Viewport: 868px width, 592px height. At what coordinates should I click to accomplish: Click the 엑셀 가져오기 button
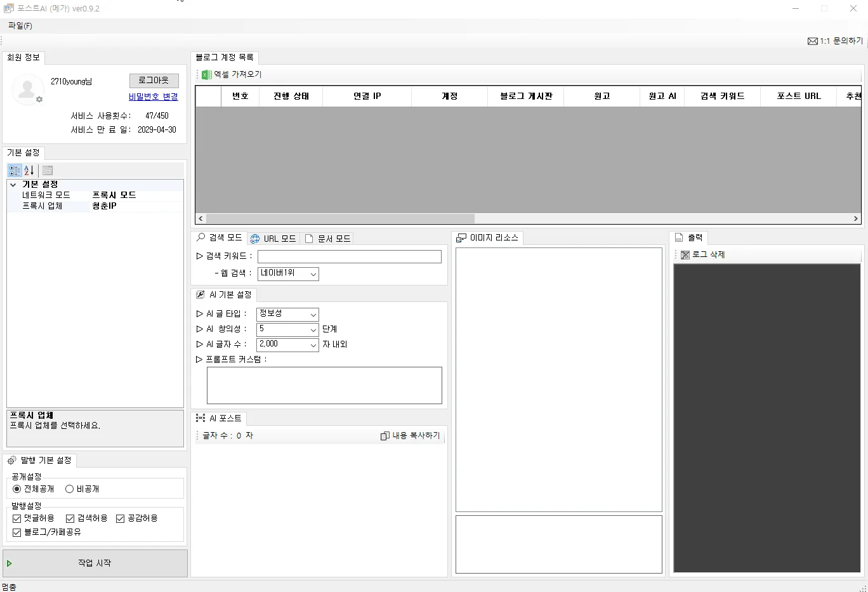click(x=232, y=74)
